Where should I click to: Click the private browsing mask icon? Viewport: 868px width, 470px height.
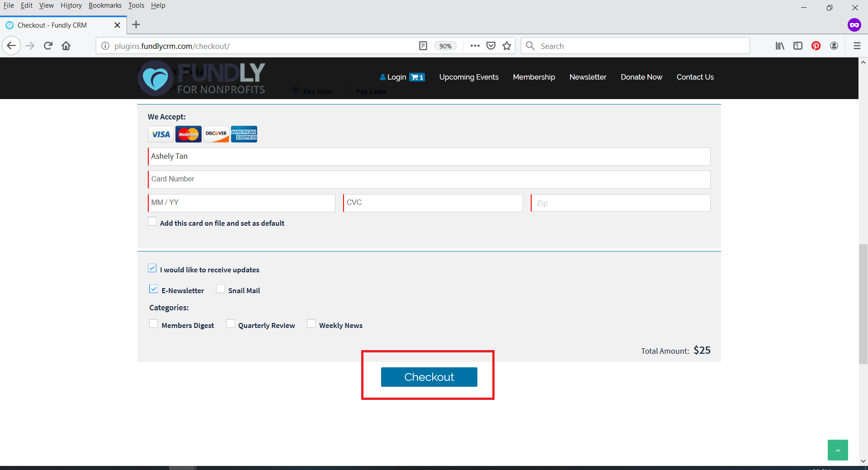854,25
